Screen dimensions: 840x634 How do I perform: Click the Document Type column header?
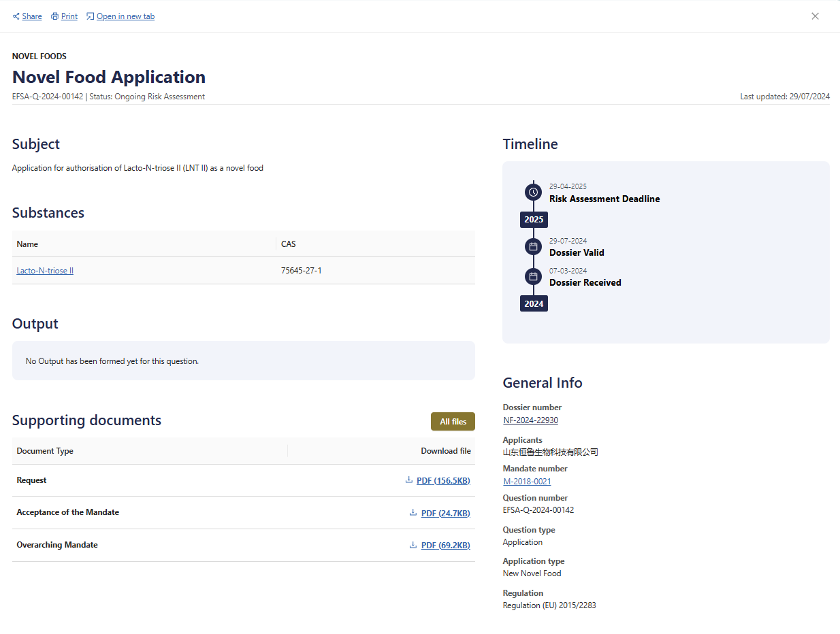(45, 451)
